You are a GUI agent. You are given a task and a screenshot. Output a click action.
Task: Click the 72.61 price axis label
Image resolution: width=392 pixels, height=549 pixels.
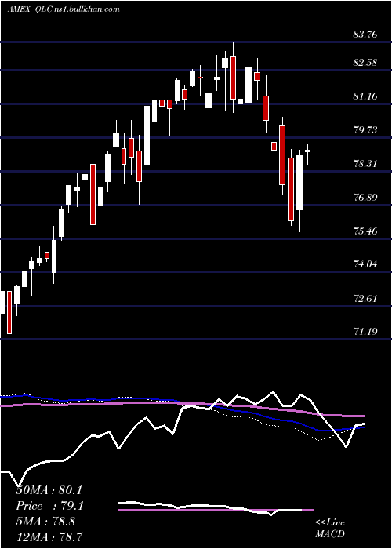click(366, 298)
